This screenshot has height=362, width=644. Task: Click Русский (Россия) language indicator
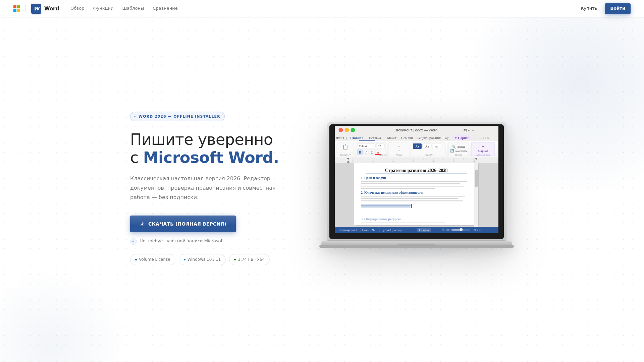(391, 230)
